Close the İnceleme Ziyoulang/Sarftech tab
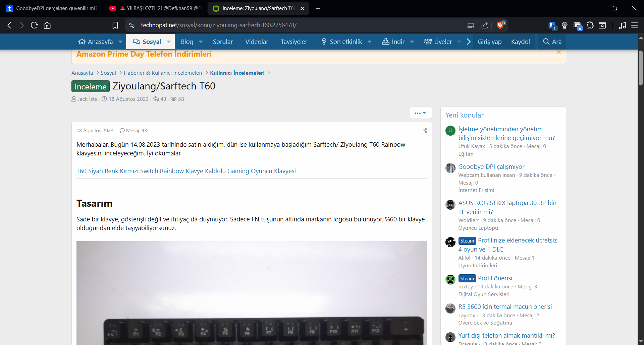 [302, 8]
